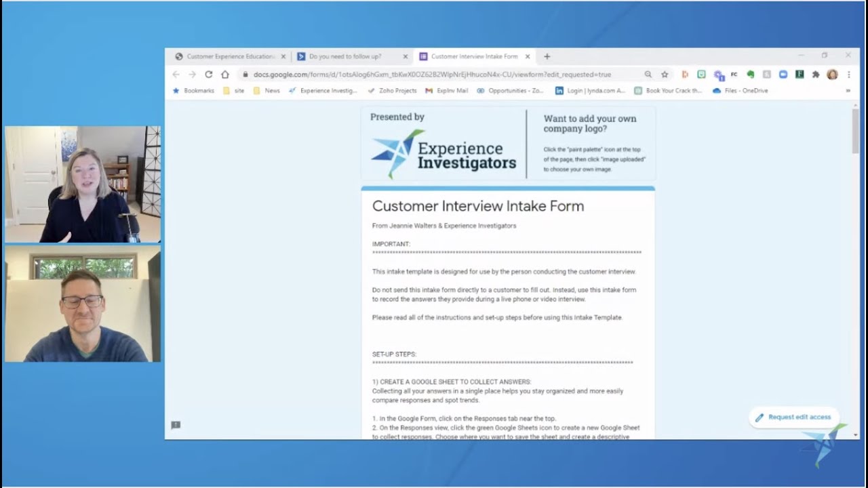868x488 pixels.
Task: Switch to the Do you need to follow up tab
Action: (x=344, y=57)
